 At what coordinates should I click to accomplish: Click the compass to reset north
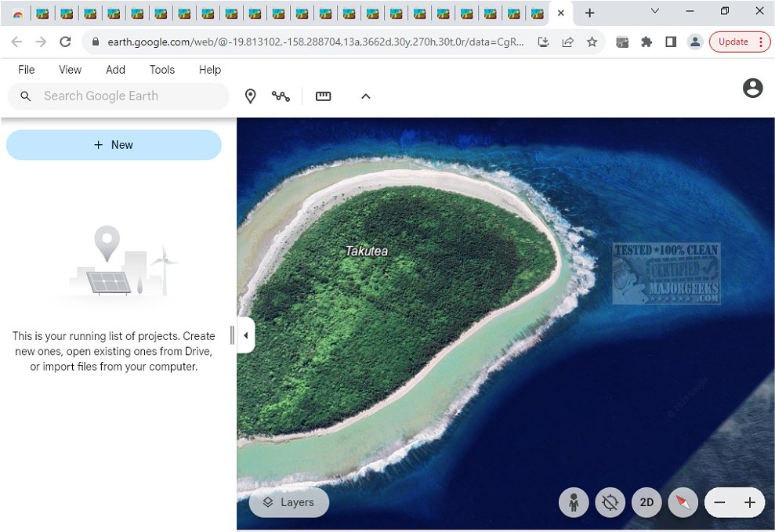(683, 502)
